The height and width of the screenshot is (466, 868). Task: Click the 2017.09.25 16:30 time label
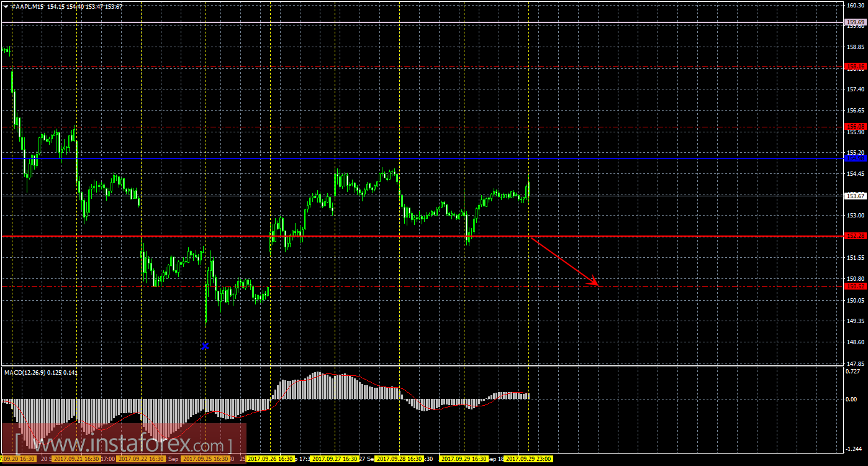pos(206,459)
